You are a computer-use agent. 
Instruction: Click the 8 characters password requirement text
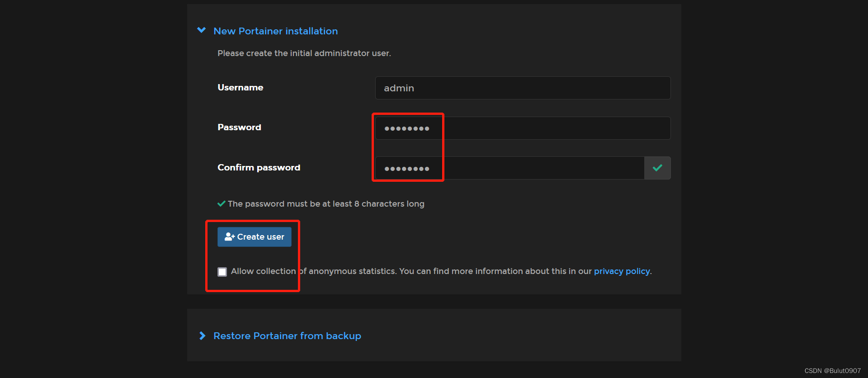pos(326,204)
